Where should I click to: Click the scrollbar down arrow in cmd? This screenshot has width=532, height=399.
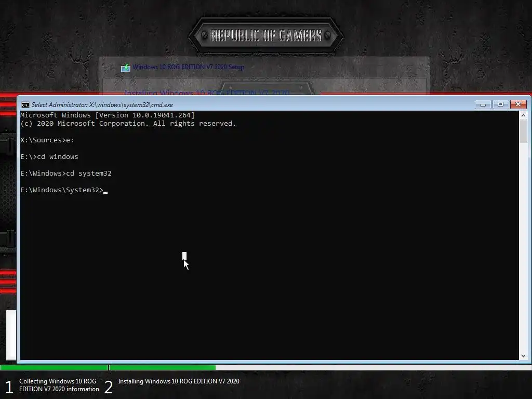[x=523, y=355]
